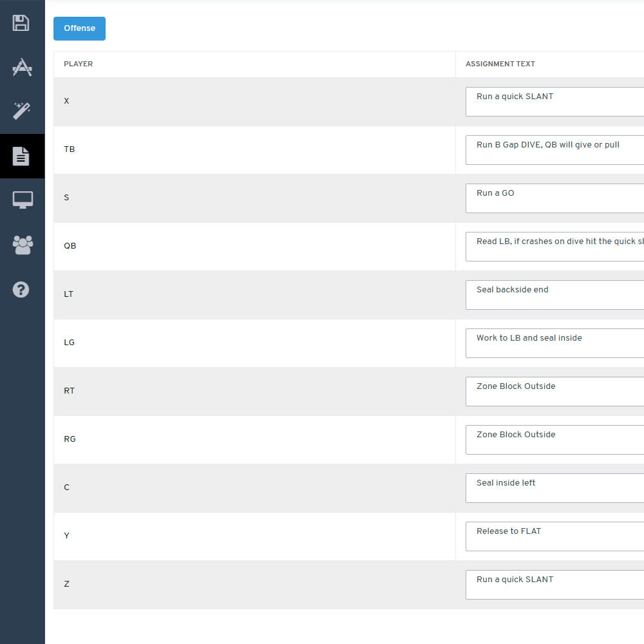Edit LT assignment 'Seal backside end' field

tap(554, 295)
